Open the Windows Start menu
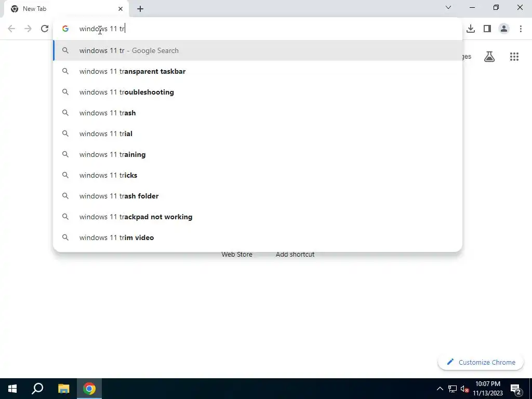532x399 pixels. point(12,389)
